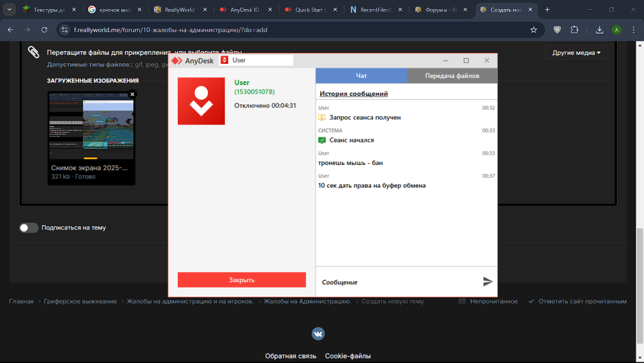Open Жалобы на администрацию и на игроков link
The width and height of the screenshot is (644, 363).
pos(190,301)
